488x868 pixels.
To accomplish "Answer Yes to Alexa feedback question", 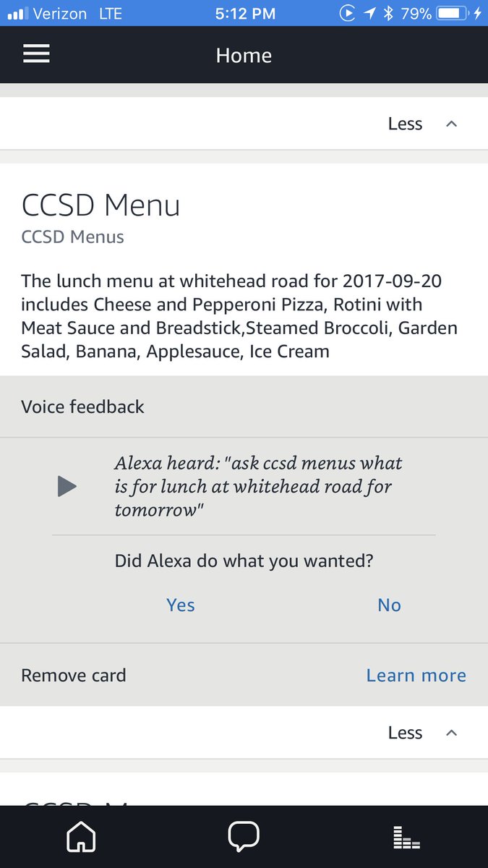I will coord(181,605).
